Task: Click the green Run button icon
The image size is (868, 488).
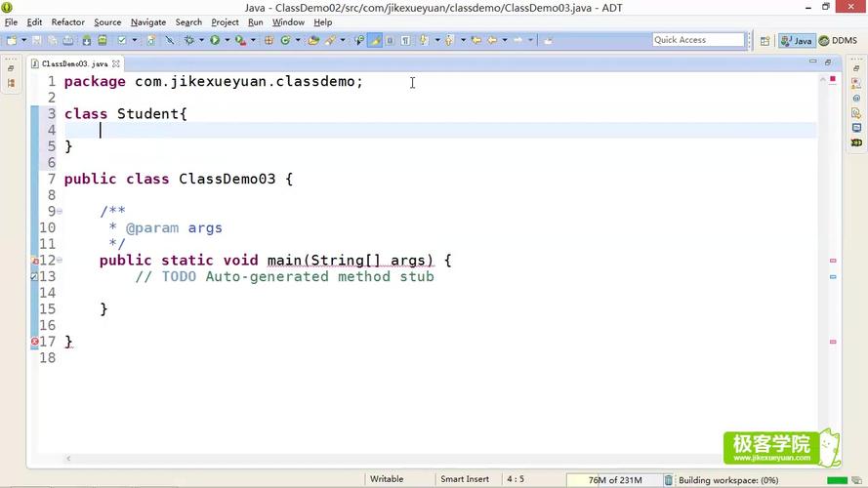Action: click(215, 40)
